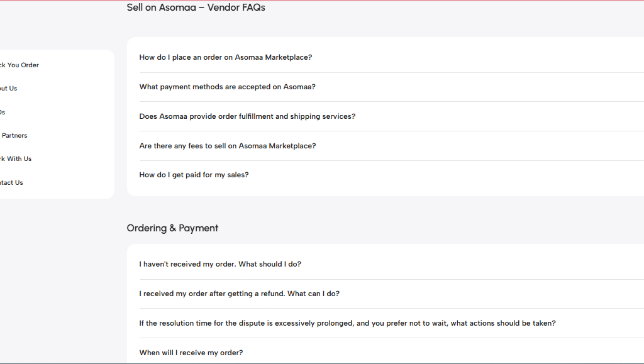Click the 'Ordering & Payment' section heading
This screenshot has width=644, height=364.
coord(172,228)
